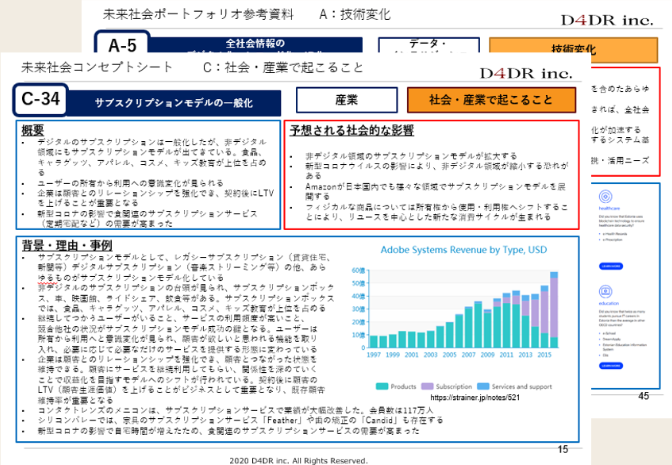
Task: Click the 'Services and support' legend label
Action: [522, 386]
